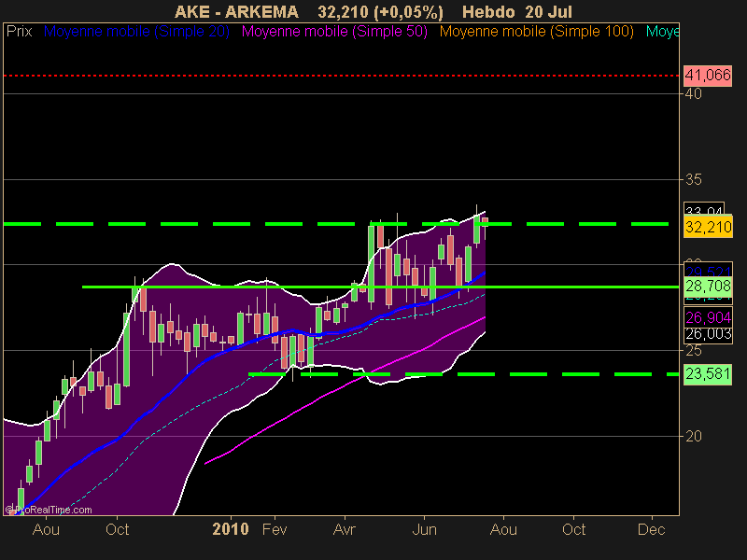Click the orange 32,210 current price tag

[x=708, y=227]
